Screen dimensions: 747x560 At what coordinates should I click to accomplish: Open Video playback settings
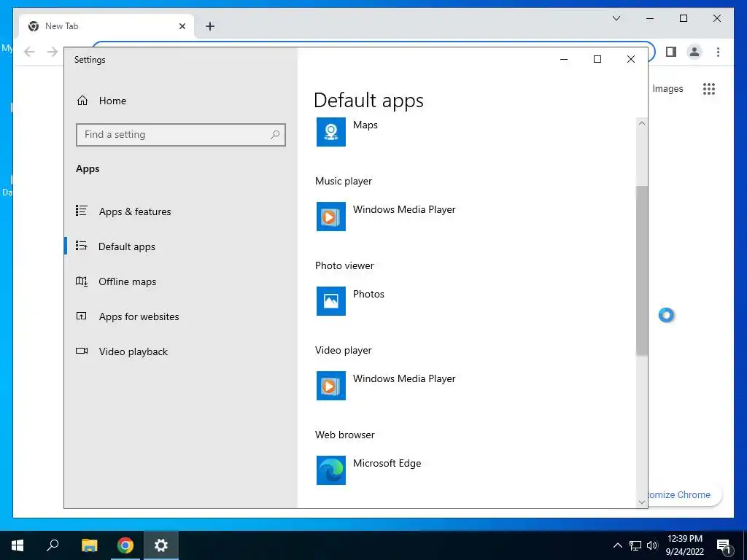point(133,351)
